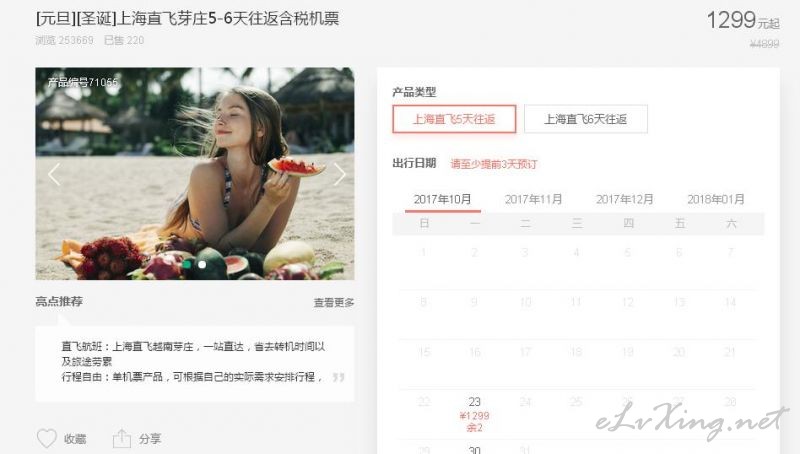Click the product title 上海直飞芽庄

coord(187,19)
